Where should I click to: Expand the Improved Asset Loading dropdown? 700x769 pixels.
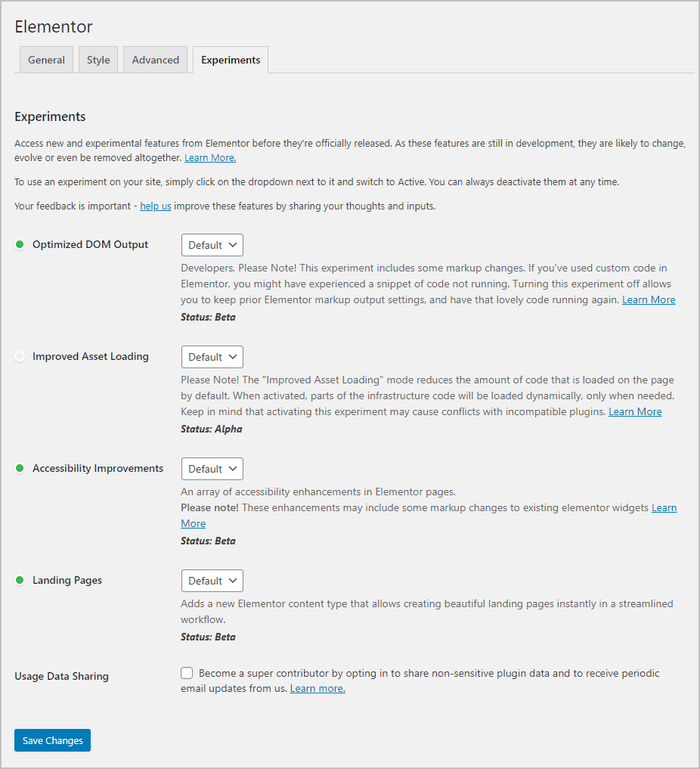212,357
